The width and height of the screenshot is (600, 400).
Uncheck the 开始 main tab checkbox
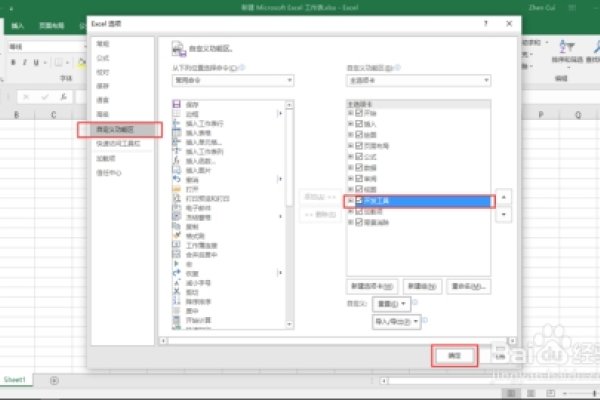359,113
